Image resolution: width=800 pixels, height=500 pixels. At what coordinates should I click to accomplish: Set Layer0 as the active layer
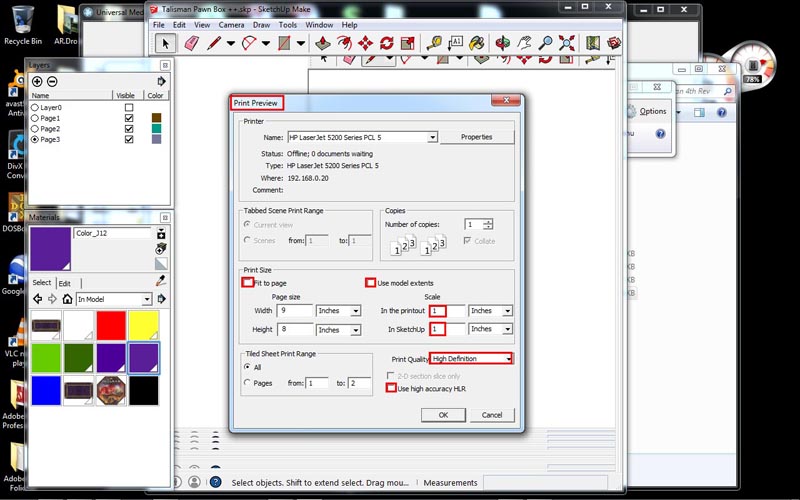click(x=35, y=108)
